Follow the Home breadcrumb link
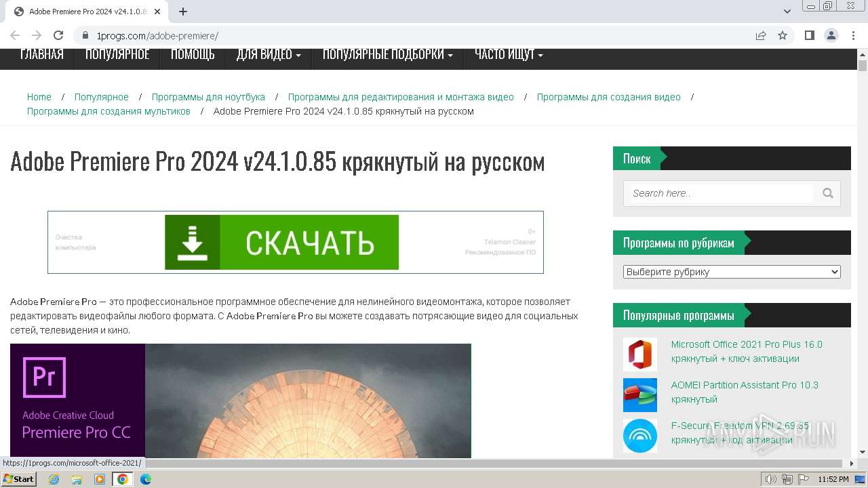 pyautogui.click(x=39, y=97)
